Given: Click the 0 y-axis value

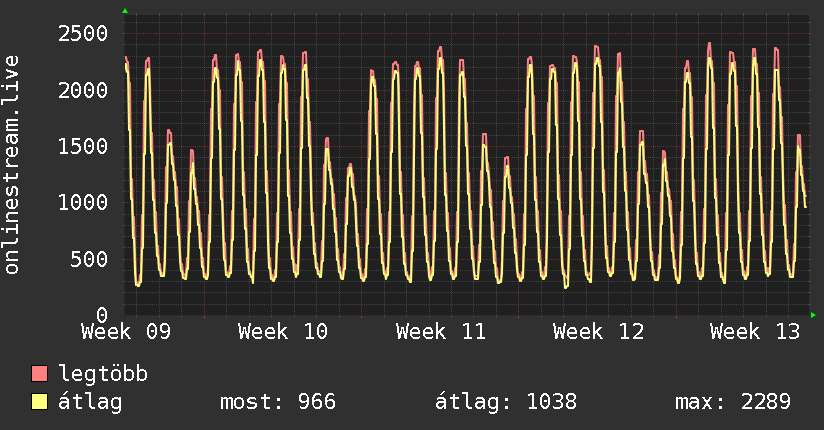Looking at the screenshot, I should tap(102, 315).
